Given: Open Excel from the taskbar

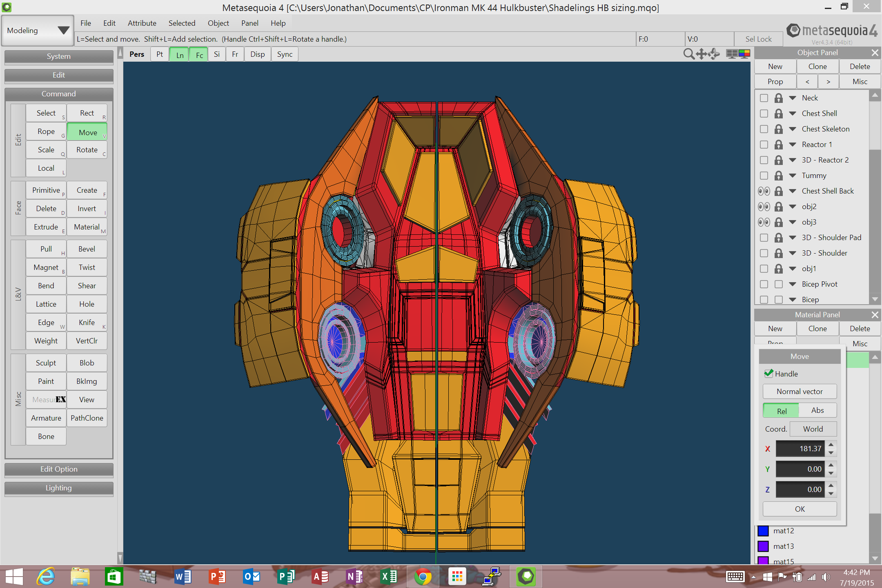Looking at the screenshot, I should tap(388, 577).
